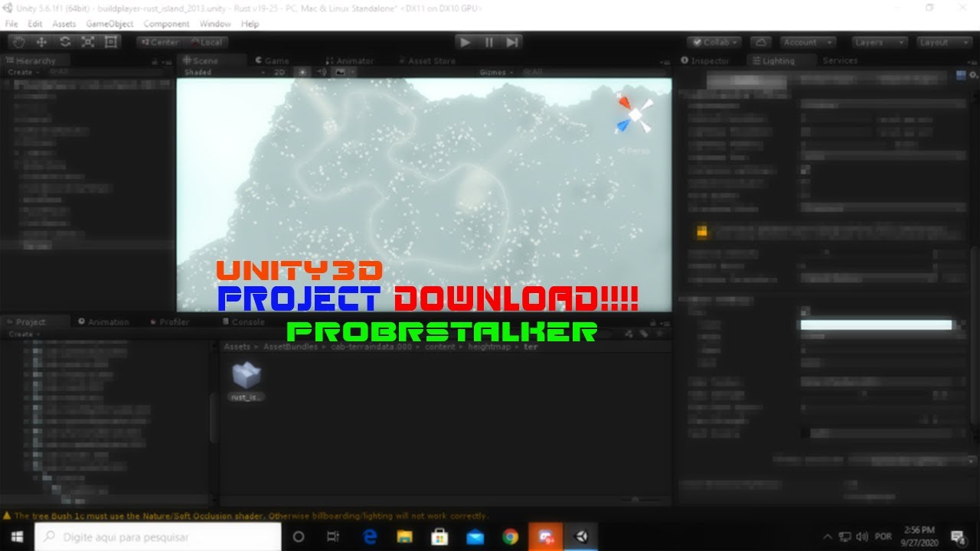
Task: Open the Assets menu
Action: pos(64,24)
